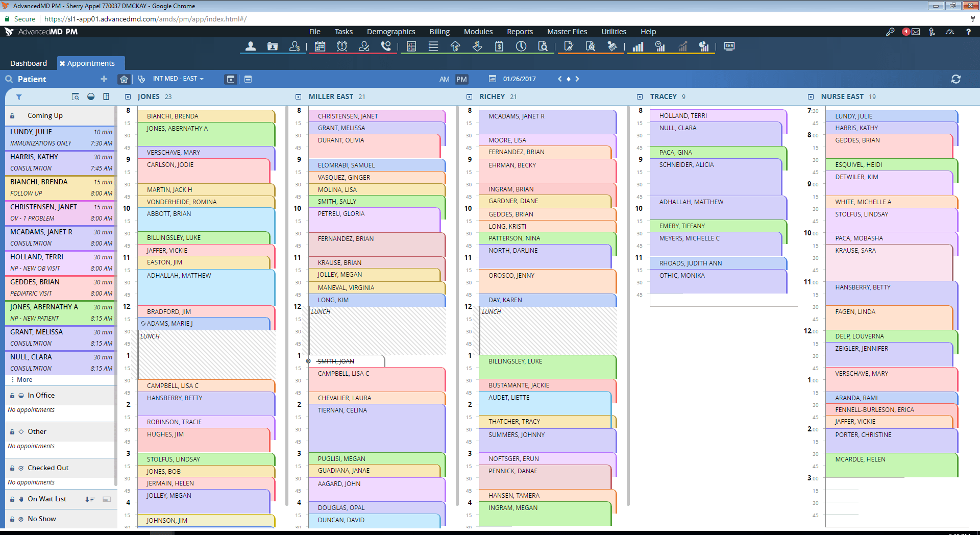The width and height of the screenshot is (980, 535).
Task: Expand the Checked Out section
Action: 48,468
